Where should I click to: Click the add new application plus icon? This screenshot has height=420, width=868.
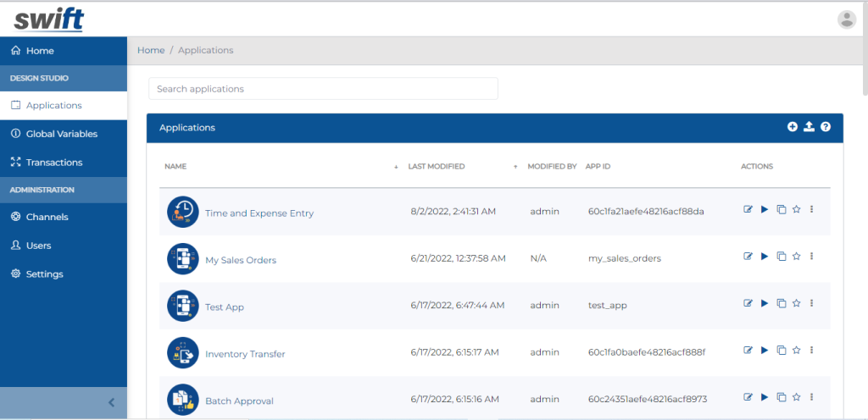(793, 127)
